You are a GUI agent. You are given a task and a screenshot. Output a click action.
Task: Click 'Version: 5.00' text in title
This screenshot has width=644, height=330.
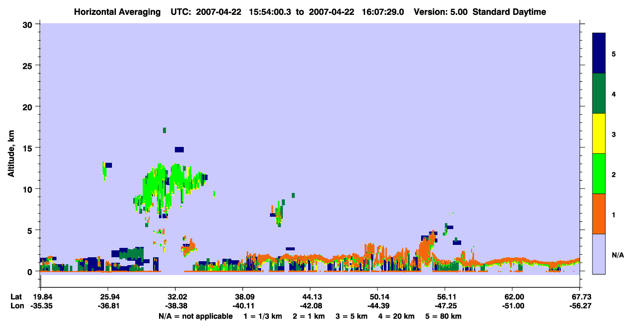tap(440, 12)
